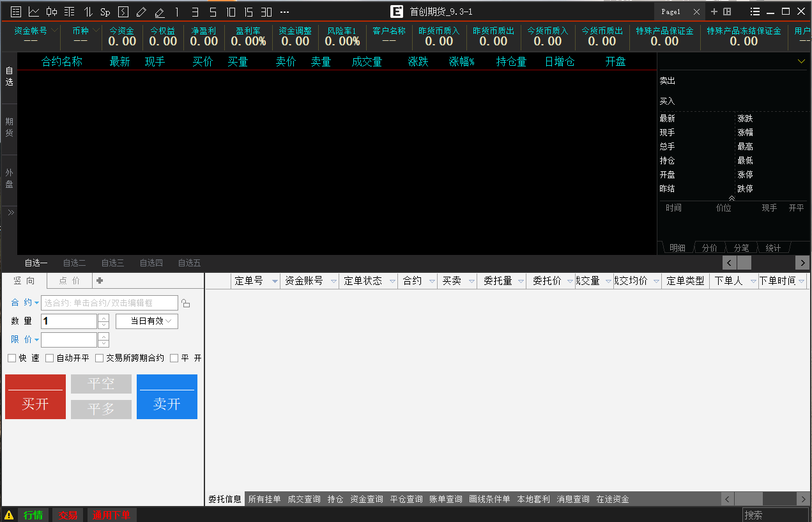This screenshot has height=522, width=812.
Task: Open the 定单状态 column filter dropdown
Action: coord(392,281)
